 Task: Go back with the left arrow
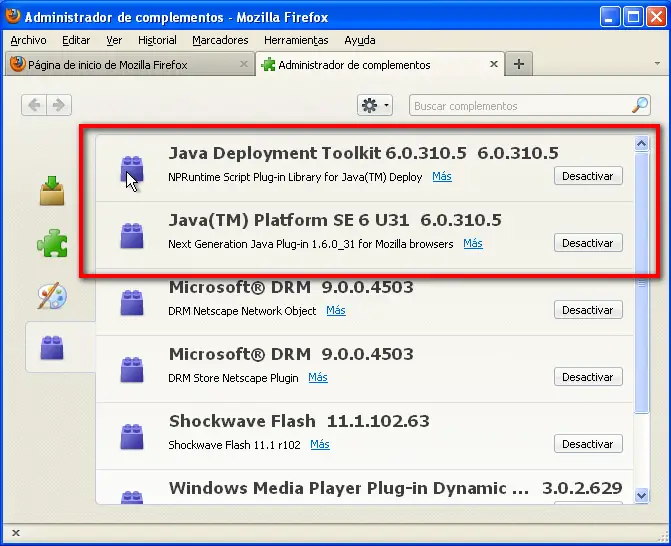(x=34, y=105)
